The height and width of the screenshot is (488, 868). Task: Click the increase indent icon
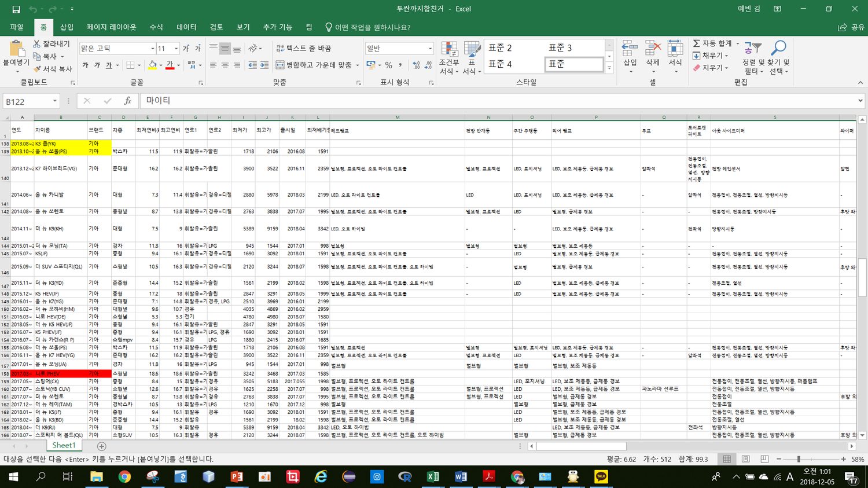(266, 65)
